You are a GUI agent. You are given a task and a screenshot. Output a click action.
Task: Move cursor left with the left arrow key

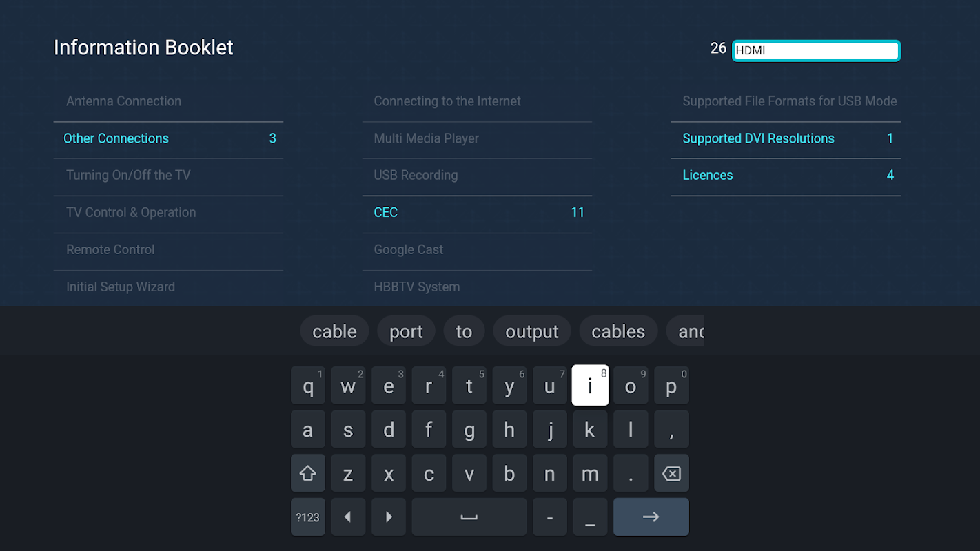[x=348, y=517]
